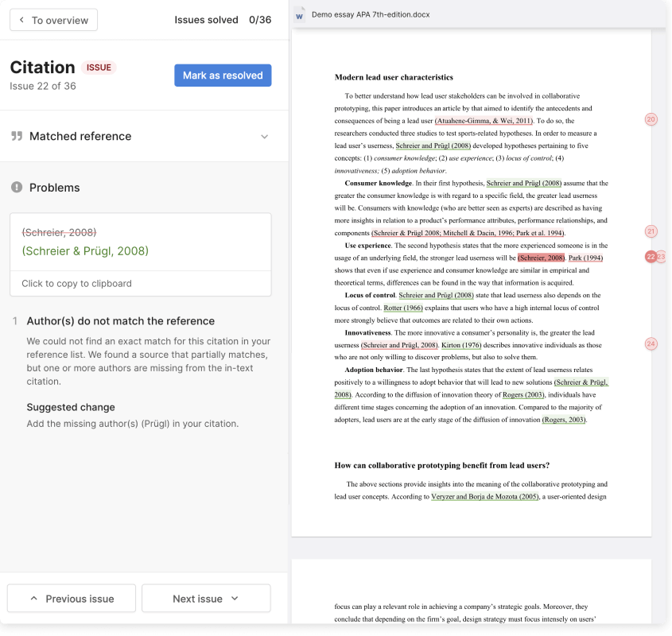Click the highlighted (Schreier, 2008) citation
The image size is (672, 636).
[541, 258]
